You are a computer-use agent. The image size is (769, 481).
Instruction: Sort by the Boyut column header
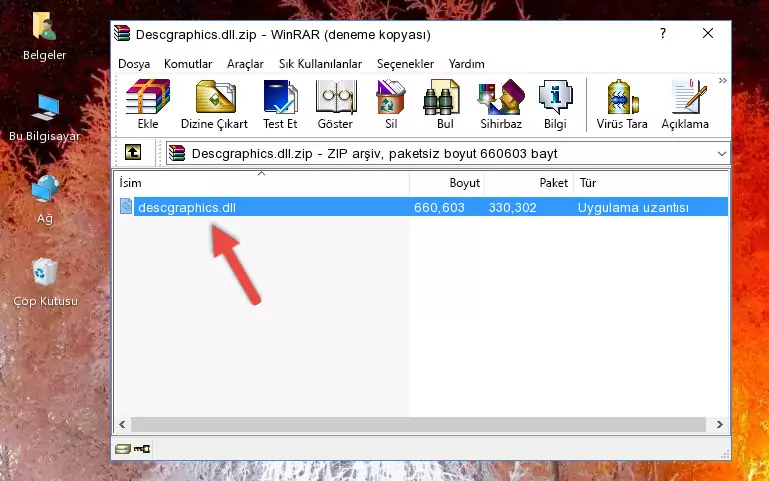coord(447,183)
